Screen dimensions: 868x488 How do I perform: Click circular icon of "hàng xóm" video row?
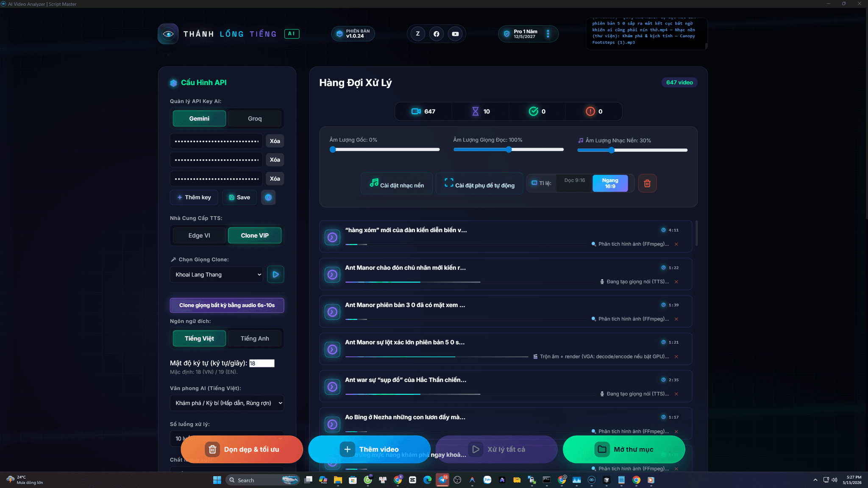coord(332,237)
